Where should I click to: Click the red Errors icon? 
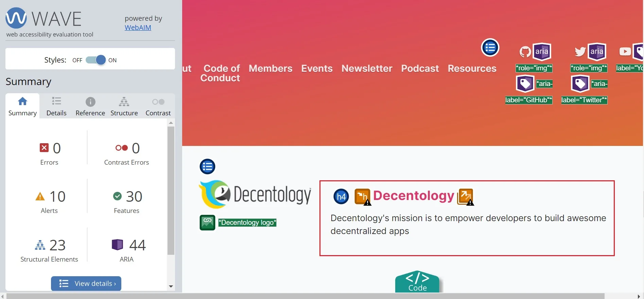(x=44, y=148)
